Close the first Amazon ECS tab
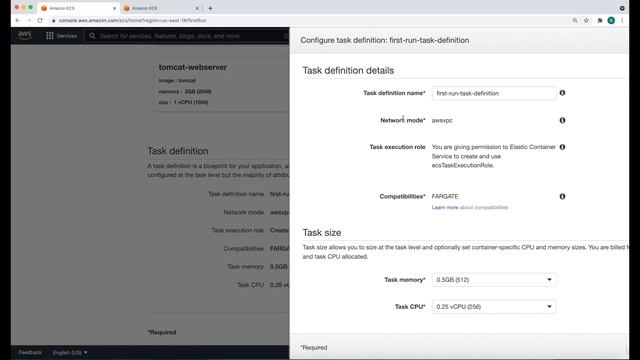The height and width of the screenshot is (360, 640). [x=114, y=8]
